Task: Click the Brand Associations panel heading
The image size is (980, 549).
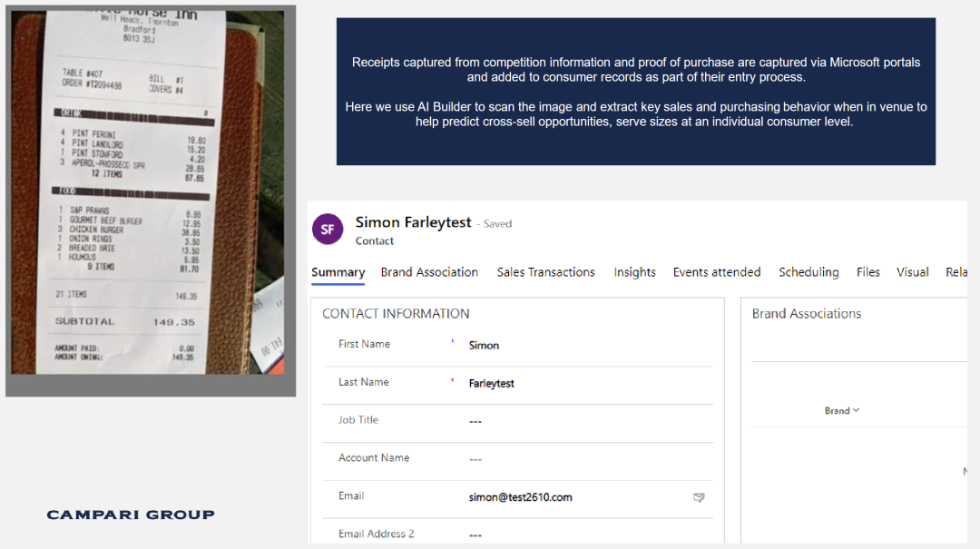Action: point(807,314)
